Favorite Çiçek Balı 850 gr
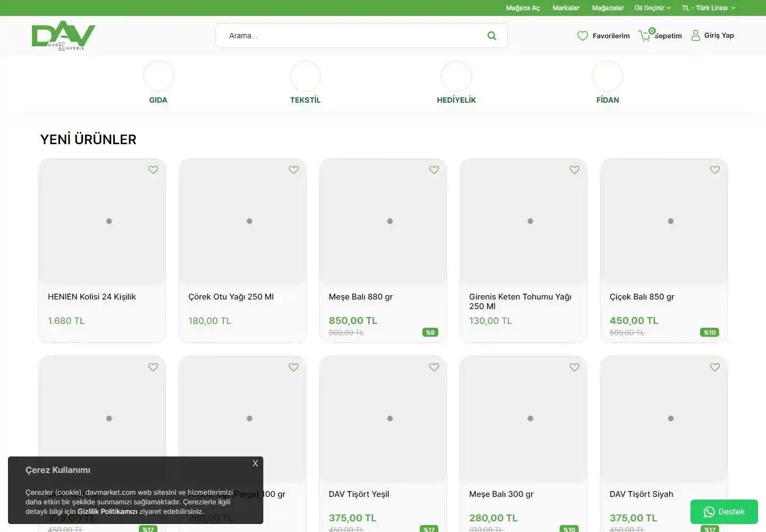 tap(715, 170)
